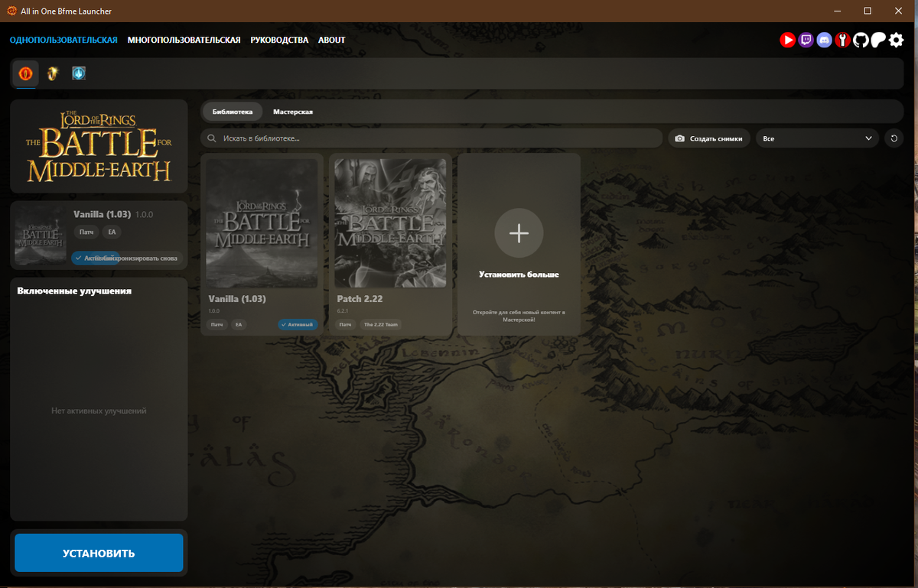Select the Мастерская tab
918x588 pixels.
coord(293,112)
